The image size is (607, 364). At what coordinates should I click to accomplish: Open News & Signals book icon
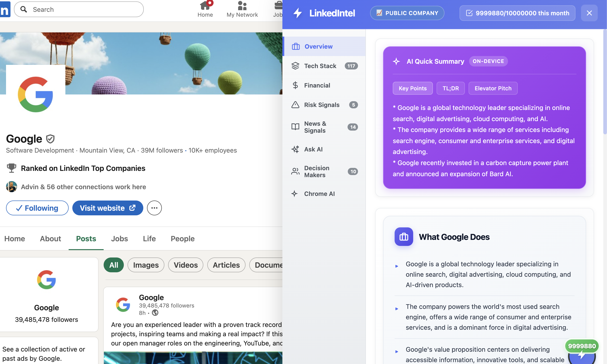[x=295, y=127]
